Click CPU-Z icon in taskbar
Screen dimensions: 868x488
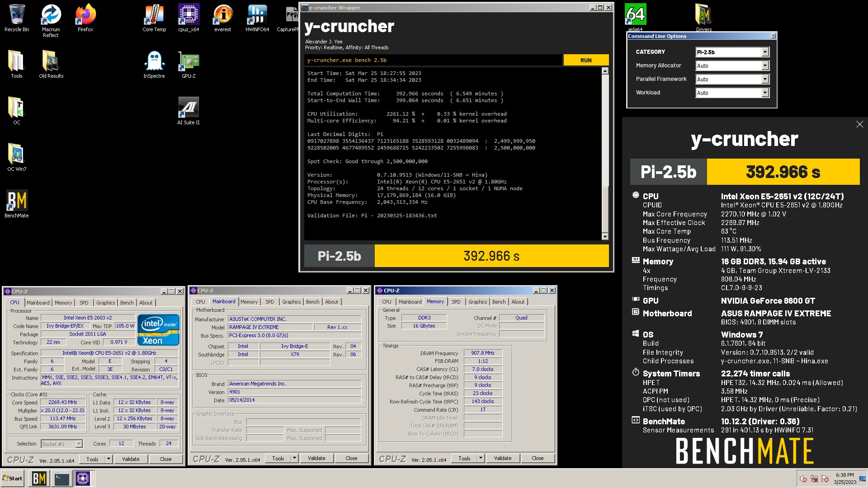(x=83, y=479)
